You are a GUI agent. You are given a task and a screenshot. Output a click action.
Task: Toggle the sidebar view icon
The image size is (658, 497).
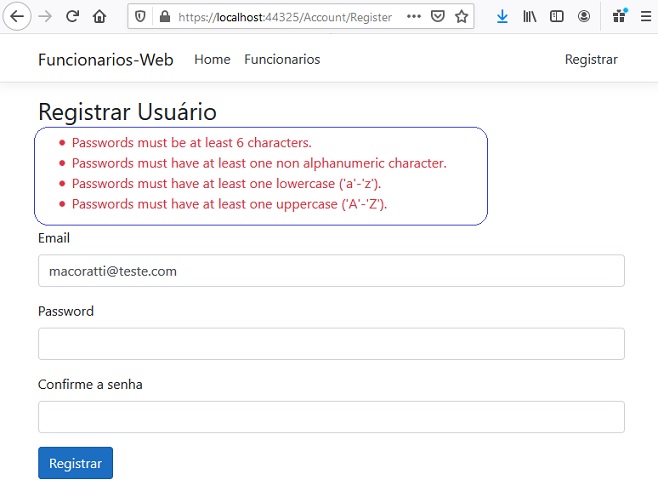pos(556,16)
